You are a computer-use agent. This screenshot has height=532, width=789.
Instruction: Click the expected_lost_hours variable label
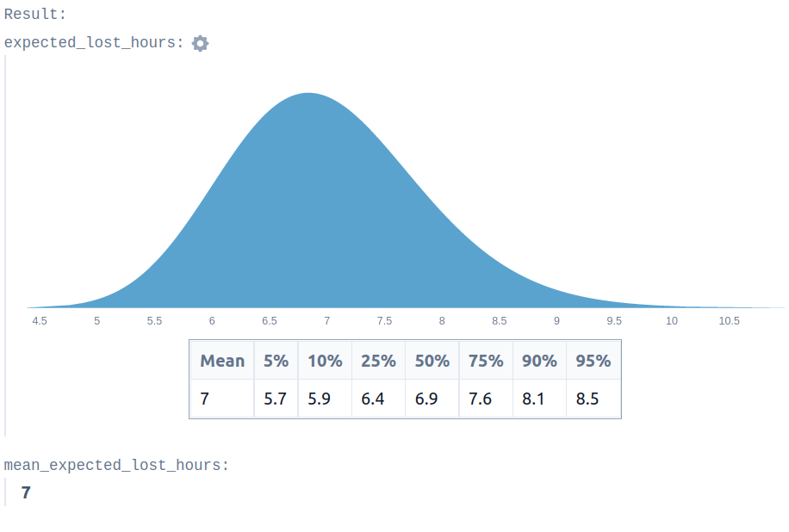[94, 43]
